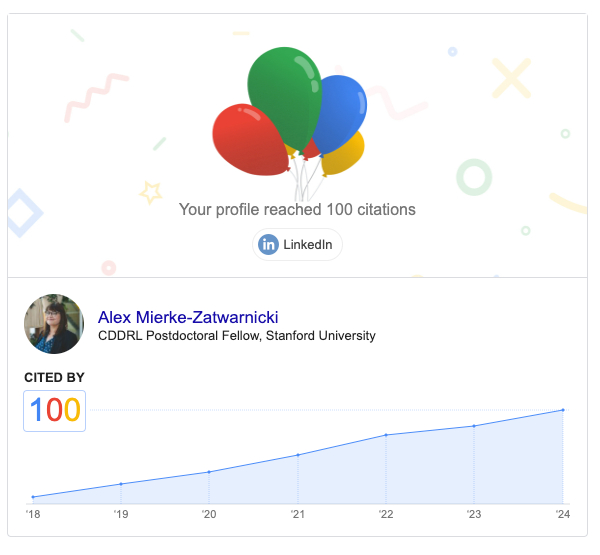Select the '18 data point on chart
600x555 pixels.
coord(33,497)
